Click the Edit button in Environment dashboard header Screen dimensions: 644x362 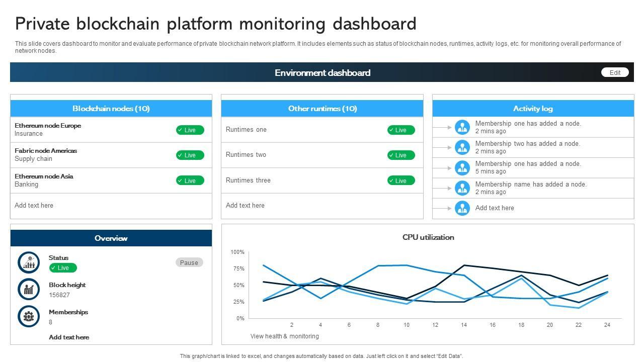pyautogui.click(x=615, y=72)
